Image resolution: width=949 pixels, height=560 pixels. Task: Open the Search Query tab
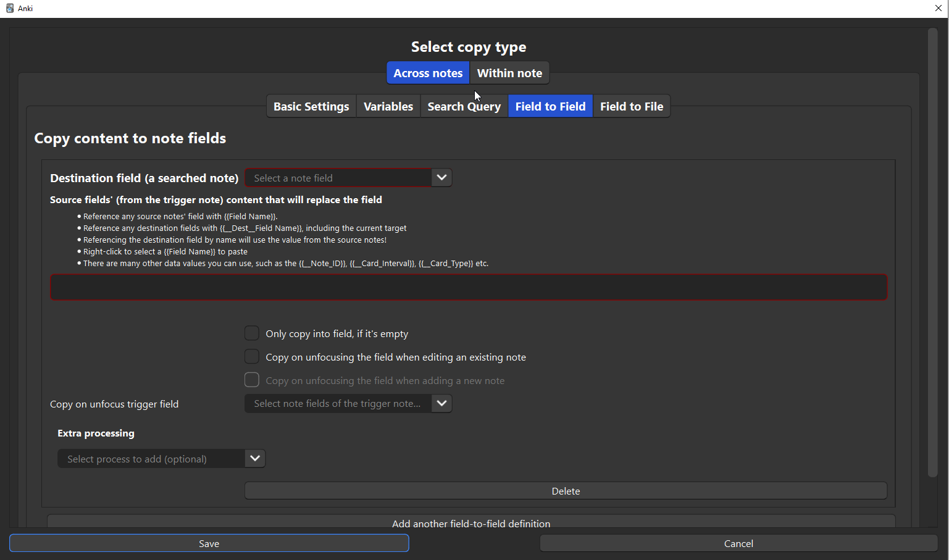point(464,106)
